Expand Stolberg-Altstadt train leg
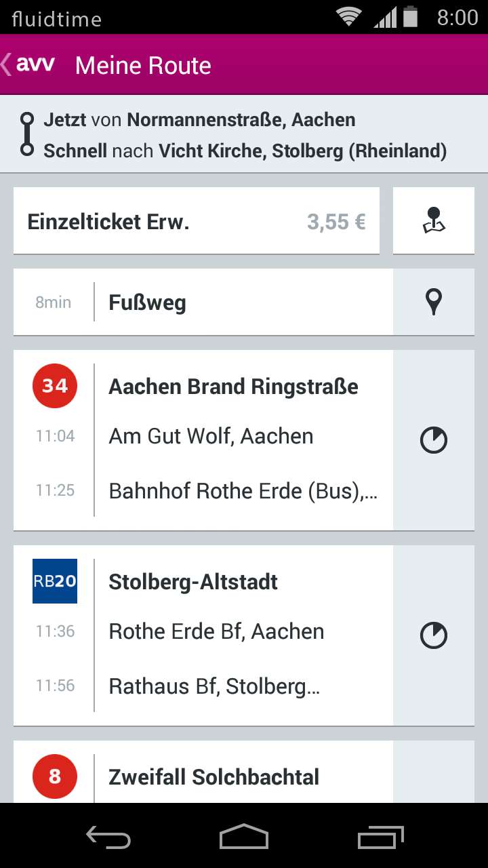Viewport: 488px width, 868px height. pos(203,635)
